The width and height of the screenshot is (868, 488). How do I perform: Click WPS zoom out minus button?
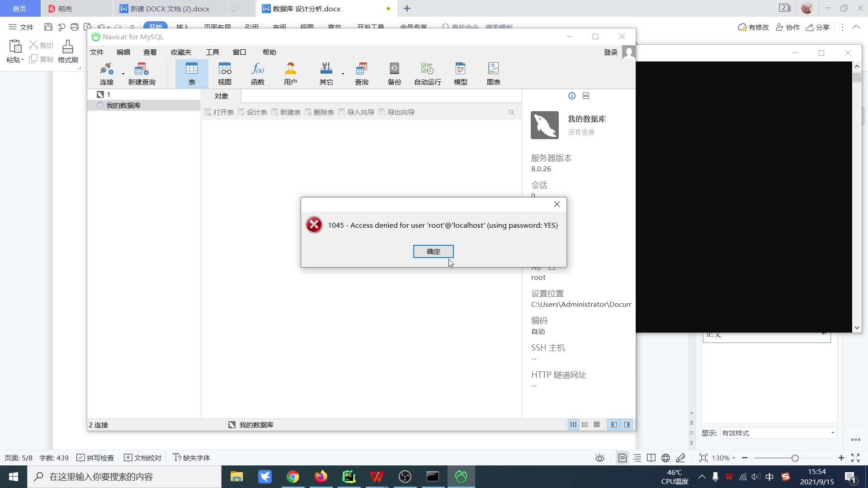coord(745,458)
